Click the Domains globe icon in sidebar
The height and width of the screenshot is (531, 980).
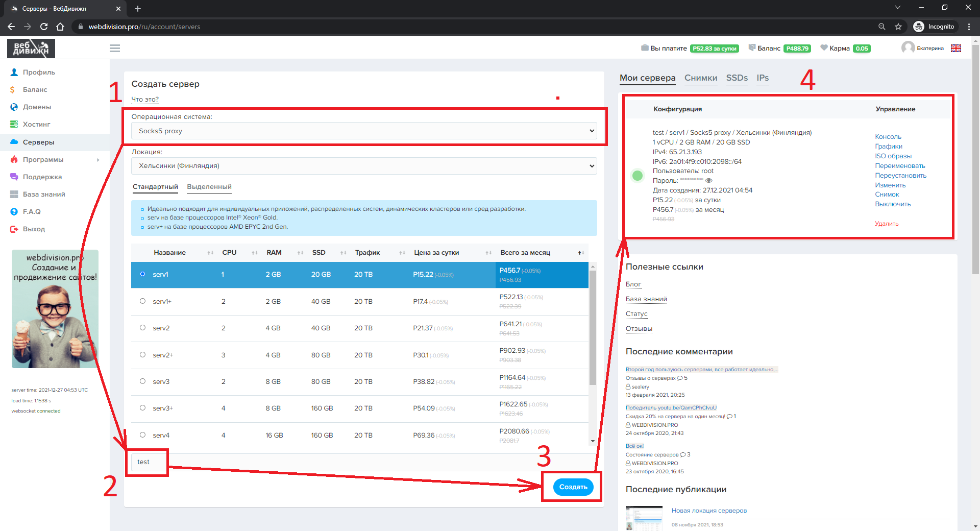click(14, 107)
